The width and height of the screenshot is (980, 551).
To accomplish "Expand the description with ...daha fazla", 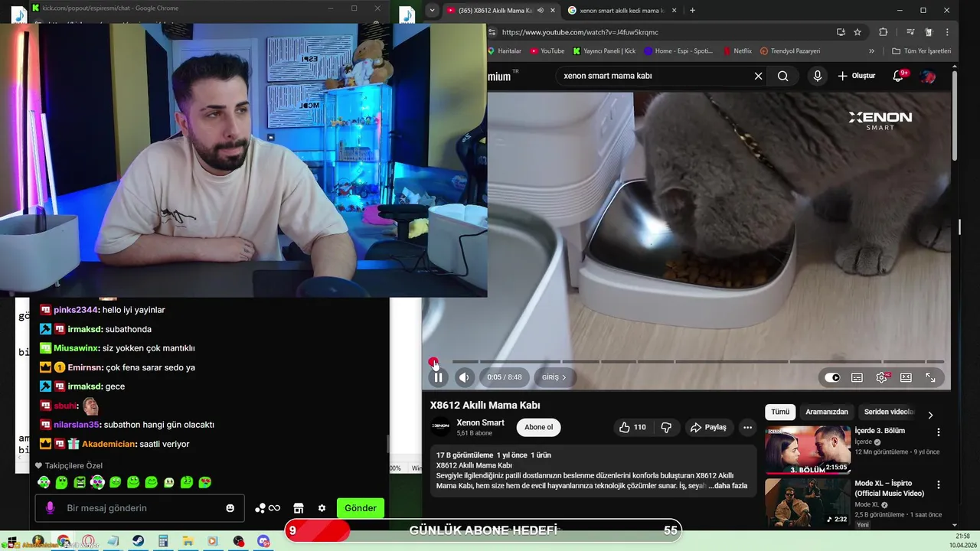I will [727, 486].
